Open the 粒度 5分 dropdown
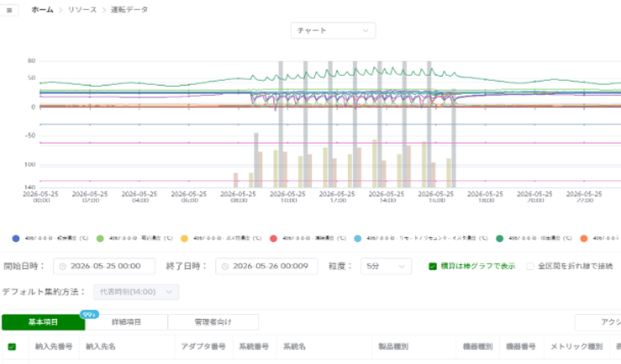The image size is (621, 364). [x=386, y=266]
